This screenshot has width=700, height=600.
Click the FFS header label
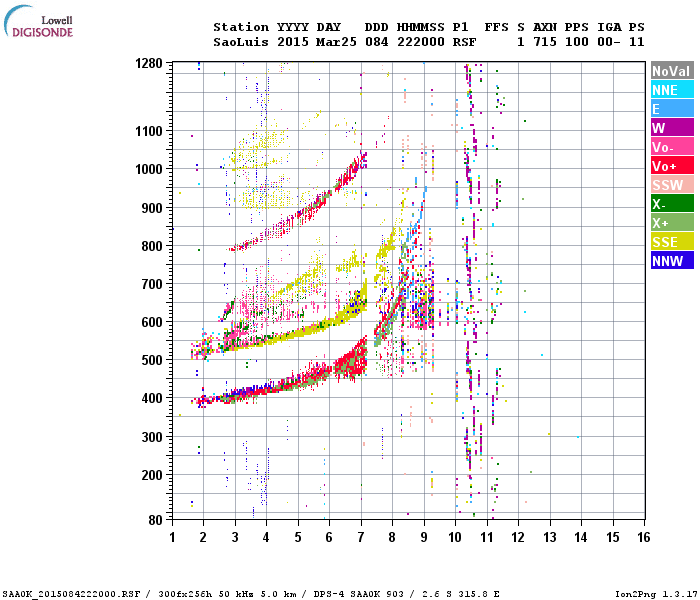(x=496, y=27)
